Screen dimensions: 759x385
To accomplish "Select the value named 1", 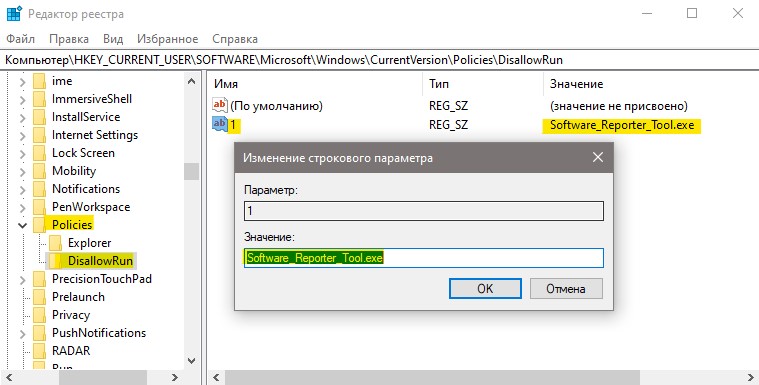I will pos(233,125).
